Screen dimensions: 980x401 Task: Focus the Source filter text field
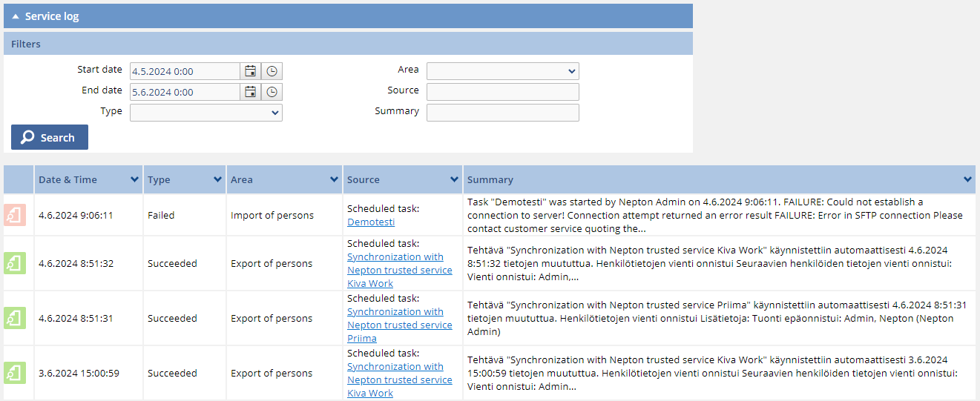click(503, 92)
